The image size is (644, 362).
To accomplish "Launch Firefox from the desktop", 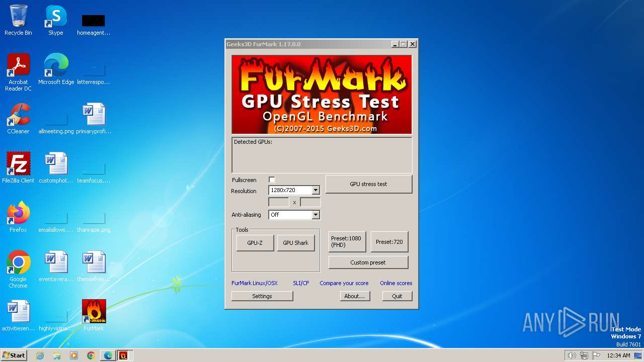I will (x=18, y=217).
